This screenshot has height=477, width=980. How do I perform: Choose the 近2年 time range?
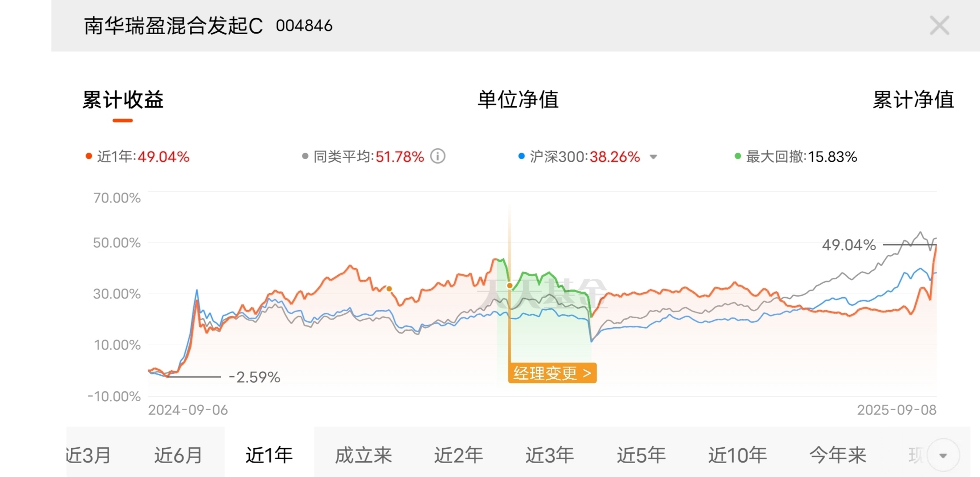(459, 455)
